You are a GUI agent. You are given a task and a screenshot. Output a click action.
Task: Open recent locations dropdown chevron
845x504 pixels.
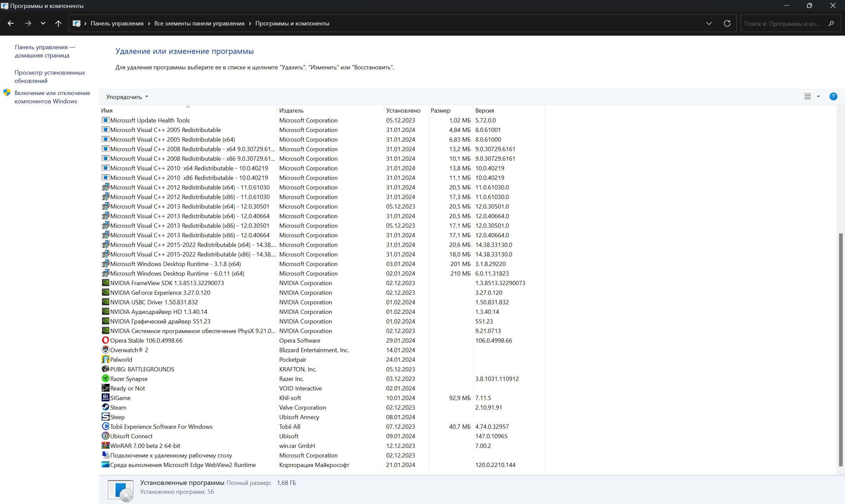click(x=43, y=23)
